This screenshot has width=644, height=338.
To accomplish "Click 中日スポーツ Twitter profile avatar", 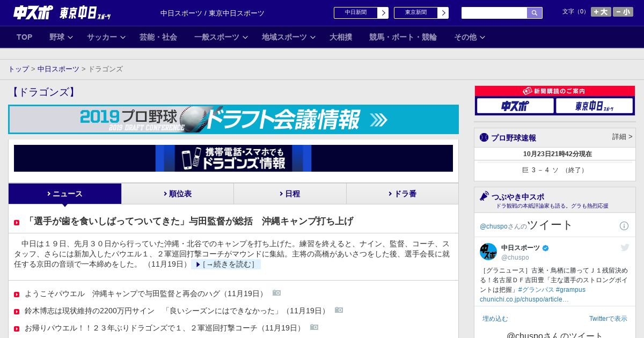I will click(488, 252).
